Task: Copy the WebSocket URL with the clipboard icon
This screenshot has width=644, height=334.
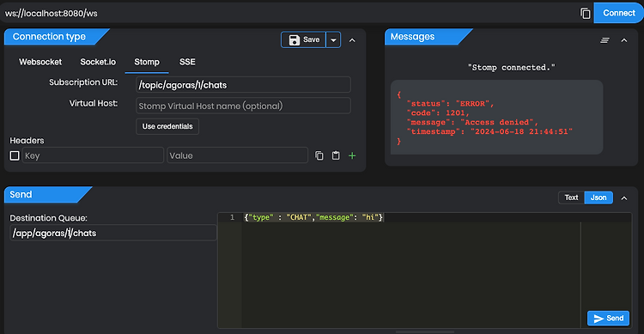Action: 586,13
